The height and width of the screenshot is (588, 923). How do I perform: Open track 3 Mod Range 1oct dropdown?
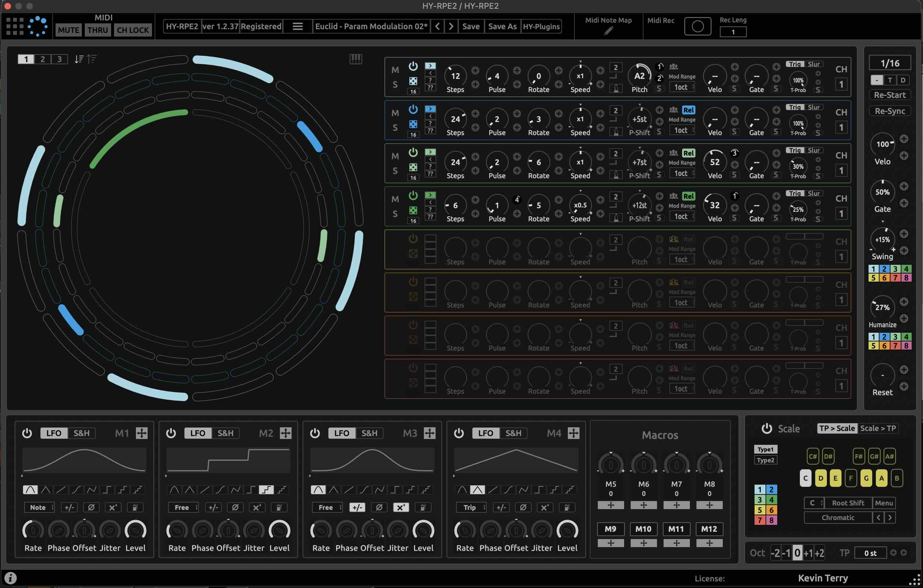(x=682, y=173)
